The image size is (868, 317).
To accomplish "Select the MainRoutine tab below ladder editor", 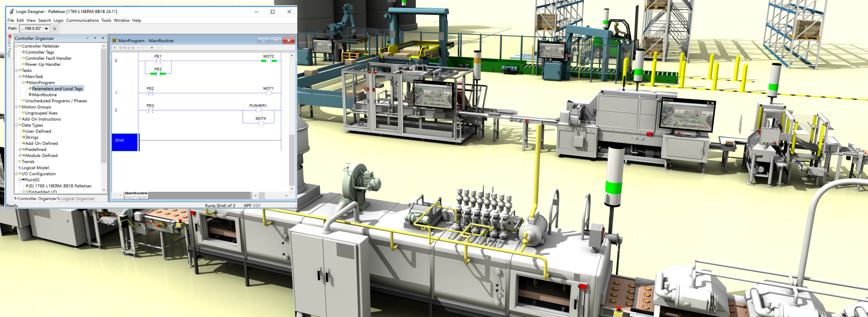I will point(136,195).
